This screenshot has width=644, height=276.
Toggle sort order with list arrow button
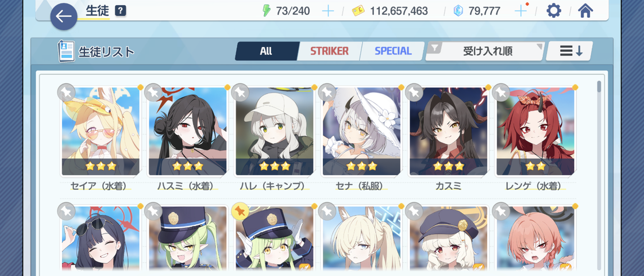point(569,51)
